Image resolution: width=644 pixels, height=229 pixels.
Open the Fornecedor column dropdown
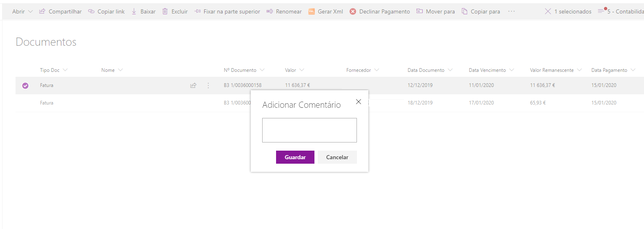coord(377,70)
